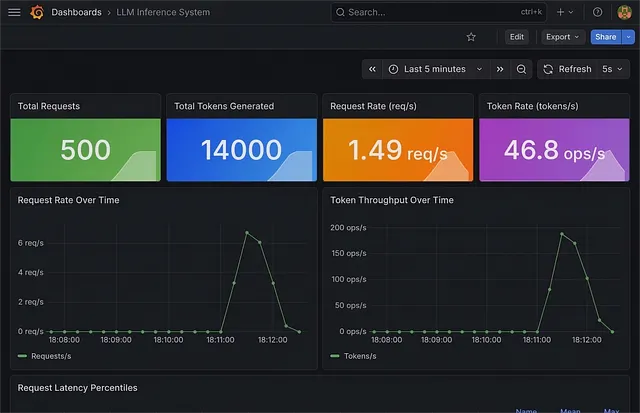Click the Grafana logo icon

tap(37, 12)
